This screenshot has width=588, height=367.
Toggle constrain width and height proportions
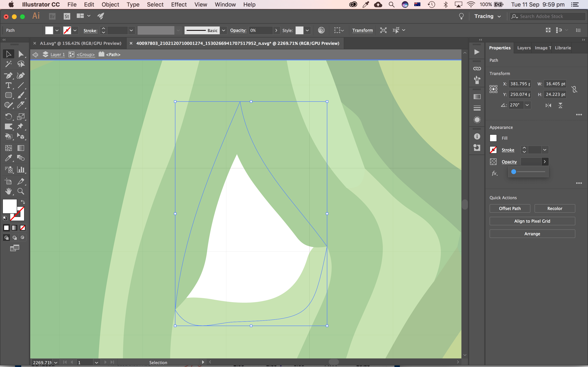click(574, 89)
